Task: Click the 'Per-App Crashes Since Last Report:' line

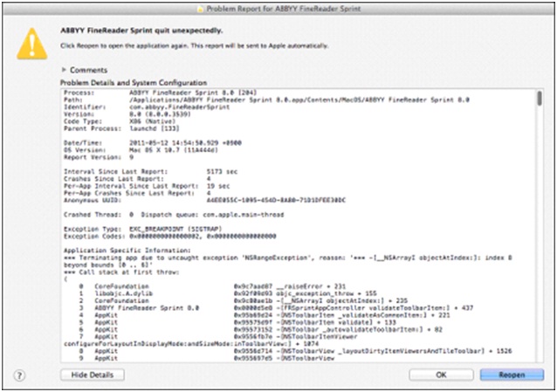Action: (x=137, y=193)
